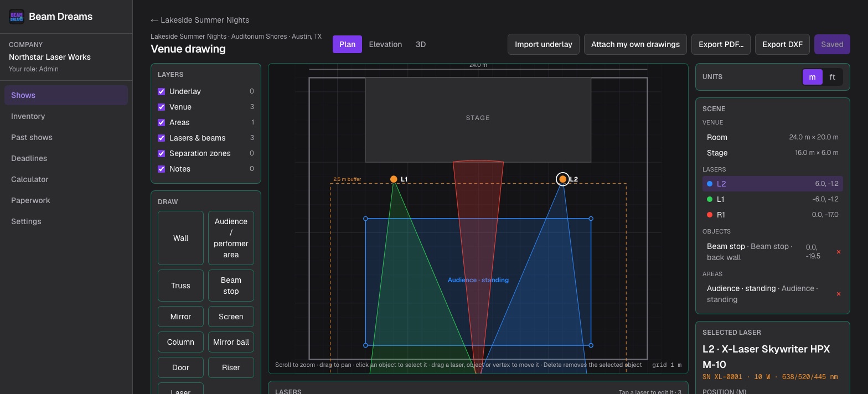Select the Audience standing area row in Scene
The image size is (868, 394).
click(767, 294)
